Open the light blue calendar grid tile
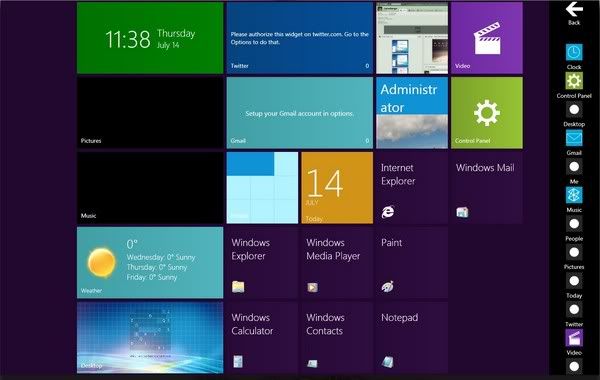The height and width of the screenshot is (380, 600). (262, 188)
